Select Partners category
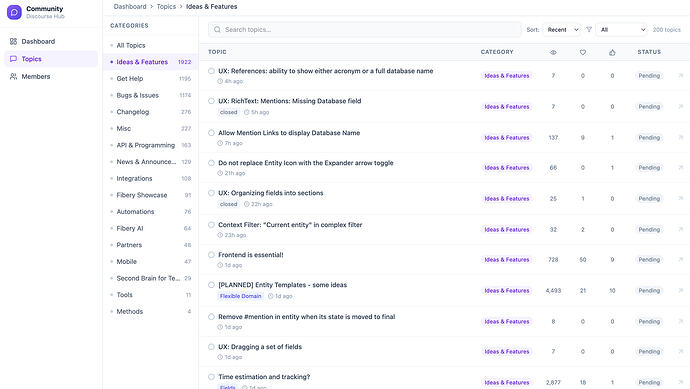The width and height of the screenshot is (690, 389). [x=150, y=245]
